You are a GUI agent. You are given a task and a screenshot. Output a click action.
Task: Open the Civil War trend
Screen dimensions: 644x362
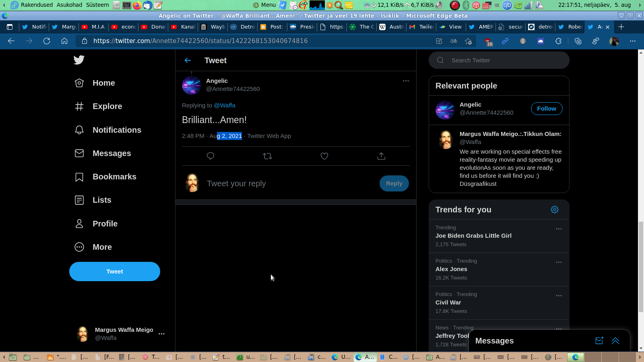pyautogui.click(x=448, y=302)
